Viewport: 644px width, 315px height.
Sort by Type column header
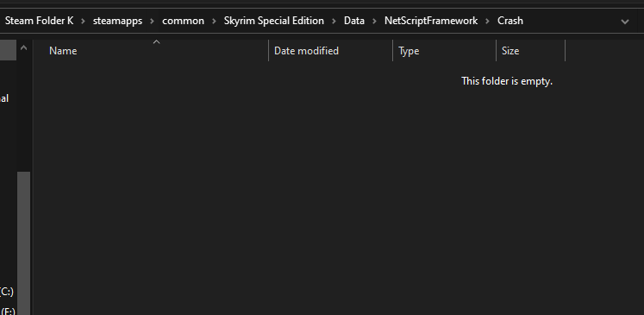444,51
